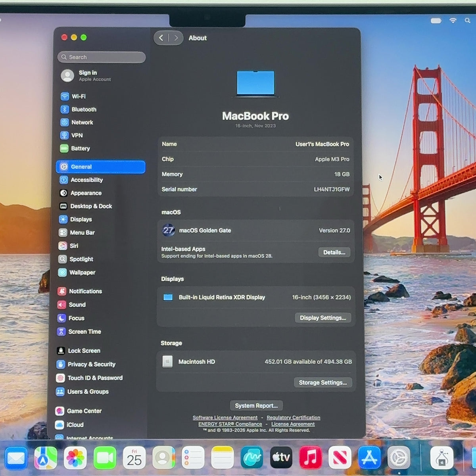Viewport: 476px width, 476px height.
Task: Open Wi-Fi settings in sidebar
Action: click(x=101, y=96)
